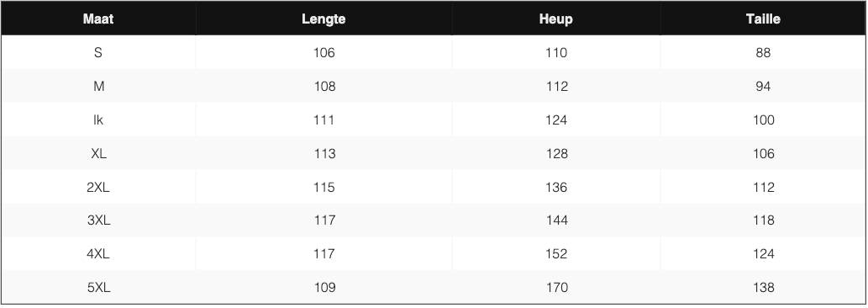Select the S size cell

(x=98, y=53)
